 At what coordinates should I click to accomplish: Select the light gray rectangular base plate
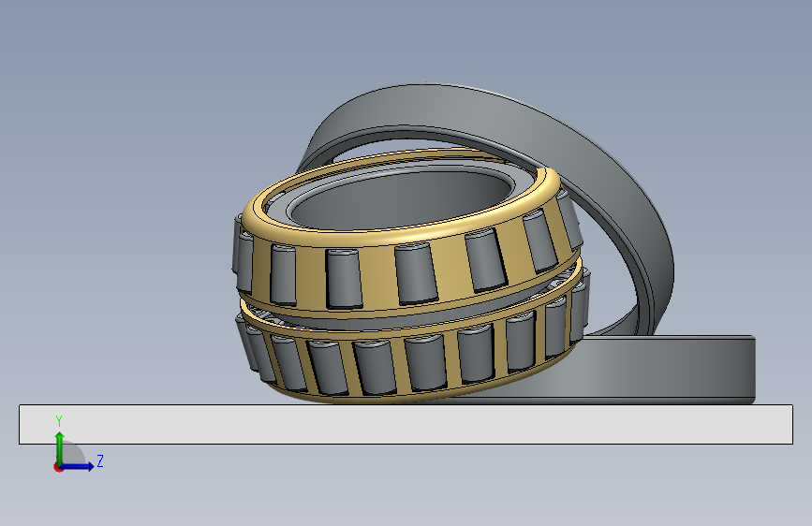(x=406, y=425)
